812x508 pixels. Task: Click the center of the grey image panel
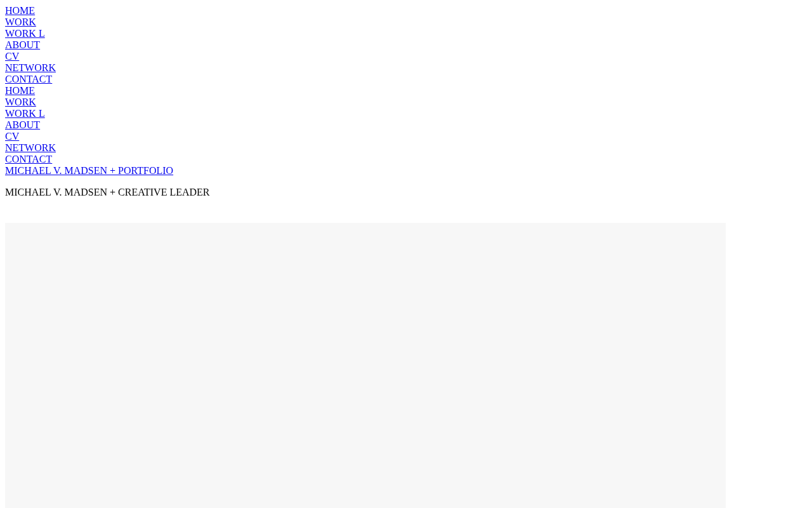(x=365, y=365)
